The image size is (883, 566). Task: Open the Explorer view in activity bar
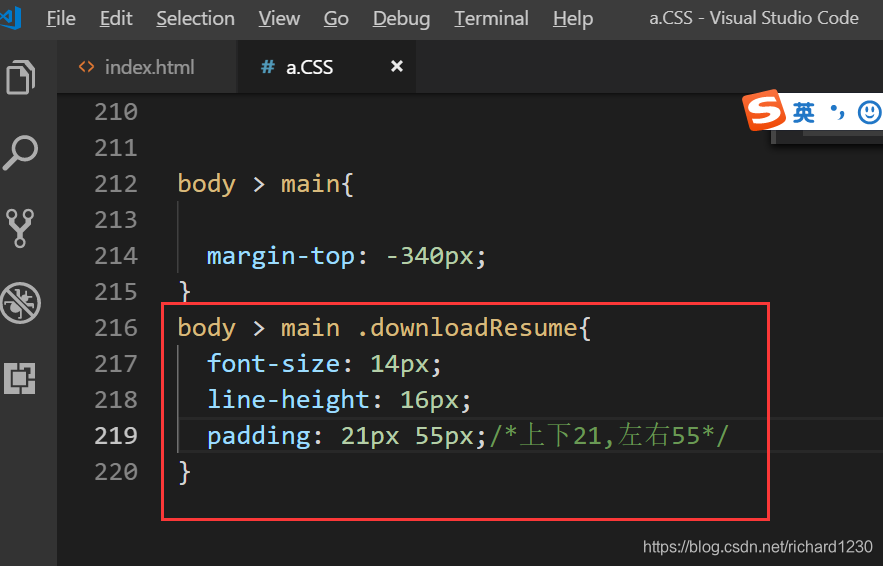click(21, 77)
